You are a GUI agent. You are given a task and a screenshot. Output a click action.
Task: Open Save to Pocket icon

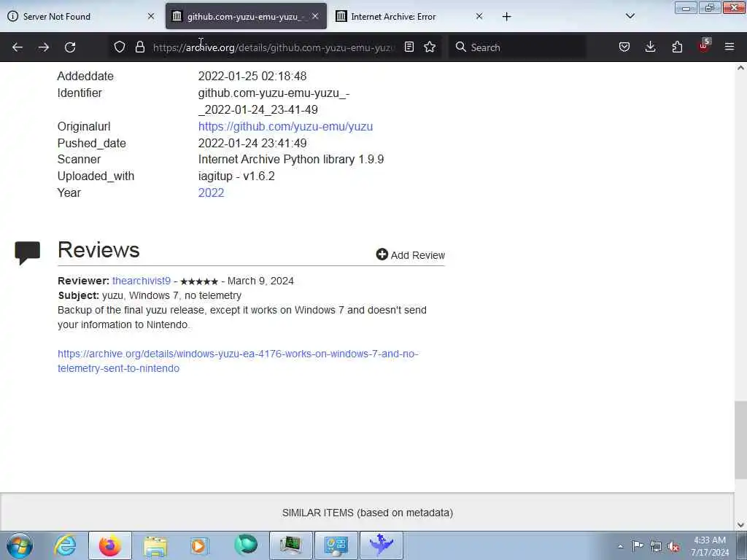[624, 47]
